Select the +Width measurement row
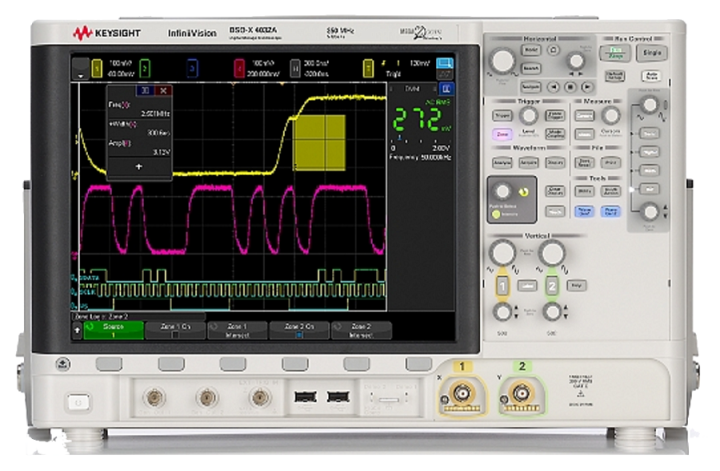Image resolution: width=720 pixels, height=471 pixels. (x=139, y=128)
